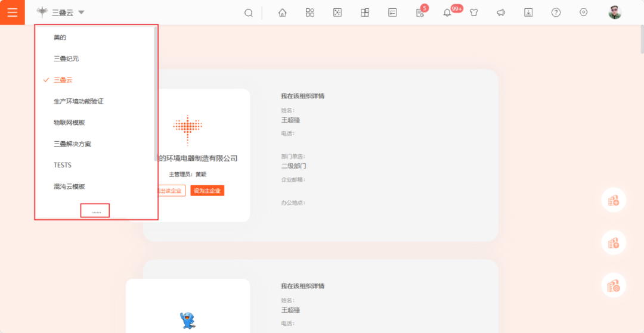Open the theme shirt icon
The height and width of the screenshot is (333, 644).
(x=474, y=13)
